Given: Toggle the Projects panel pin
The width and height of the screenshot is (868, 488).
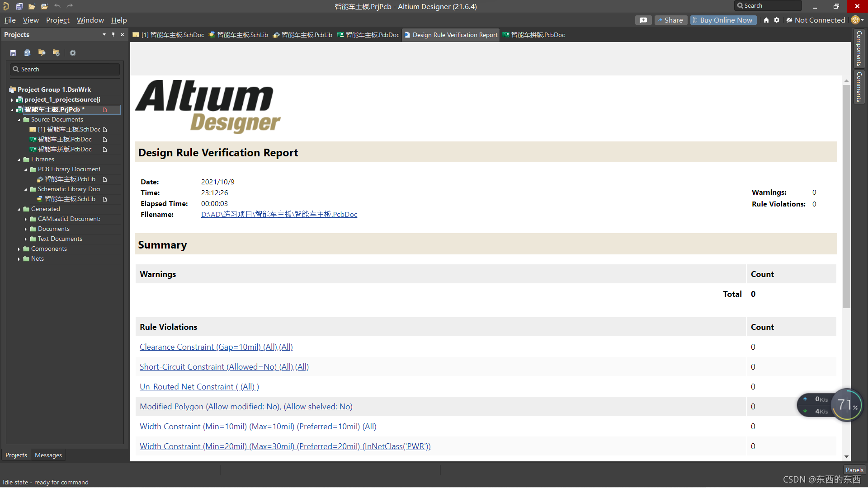Looking at the screenshot, I should tap(113, 34).
